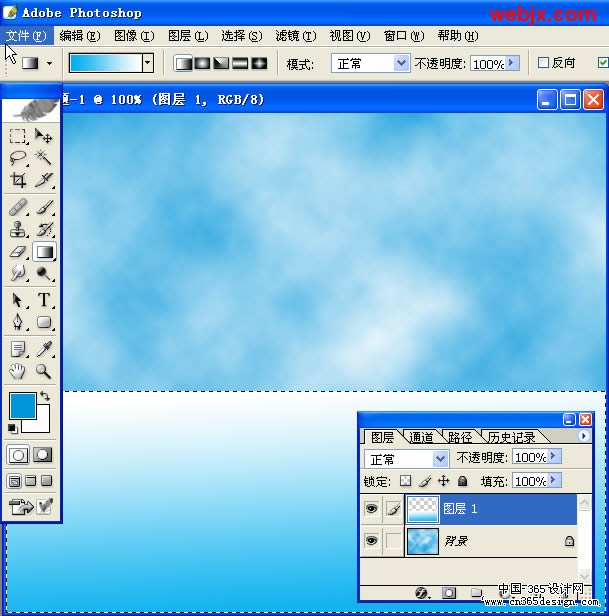Image resolution: width=609 pixels, height=616 pixels.
Task: Hide layer 图层 1 with eye icon
Action: click(x=371, y=509)
